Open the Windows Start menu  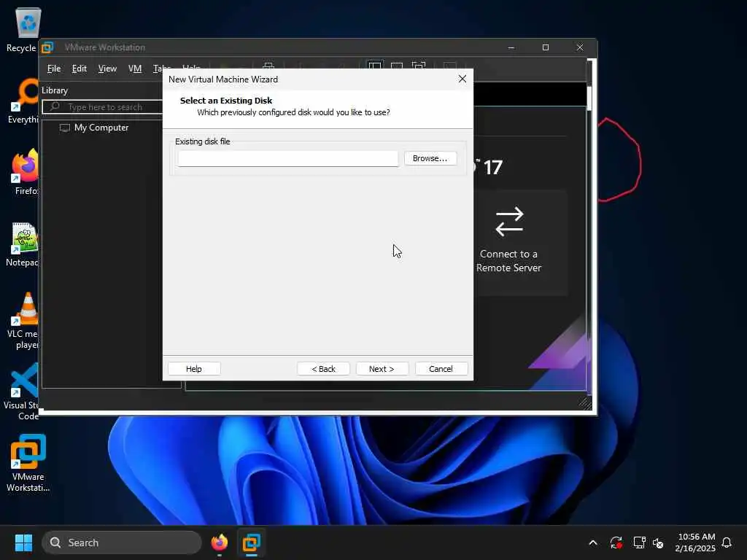point(23,542)
